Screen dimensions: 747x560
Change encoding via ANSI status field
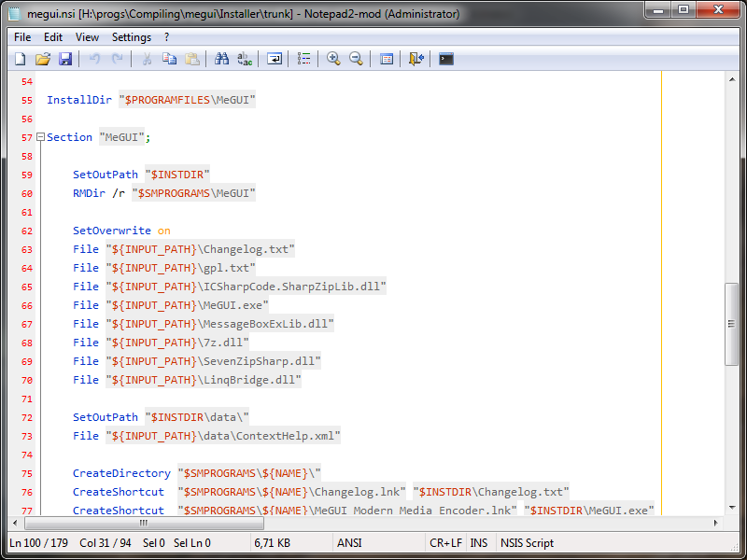(x=349, y=543)
